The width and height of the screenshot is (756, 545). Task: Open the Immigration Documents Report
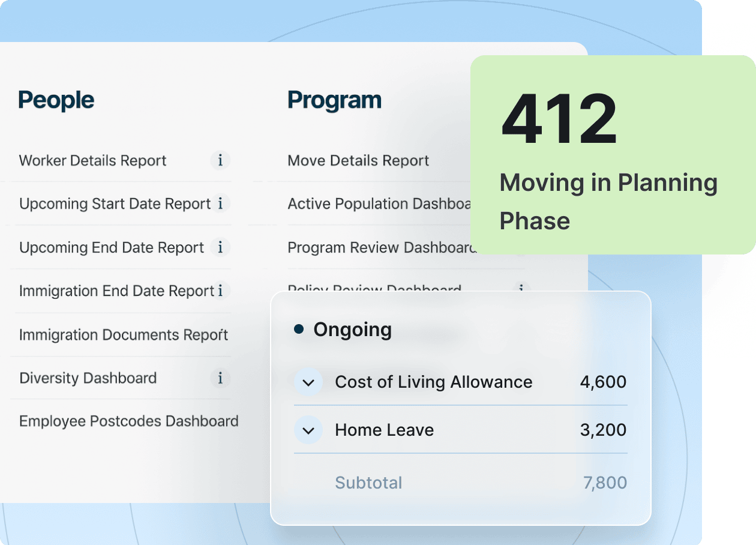click(124, 335)
